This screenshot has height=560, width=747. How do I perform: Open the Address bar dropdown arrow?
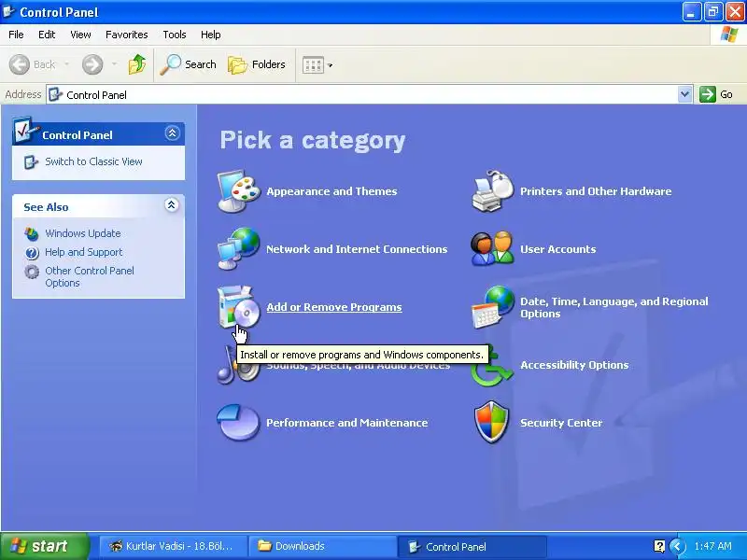(x=684, y=94)
